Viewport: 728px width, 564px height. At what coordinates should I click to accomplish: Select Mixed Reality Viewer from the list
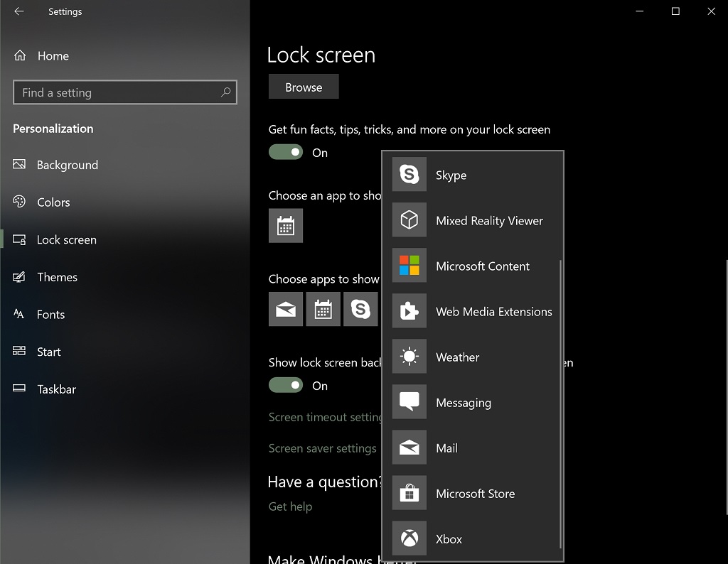[473, 220]
